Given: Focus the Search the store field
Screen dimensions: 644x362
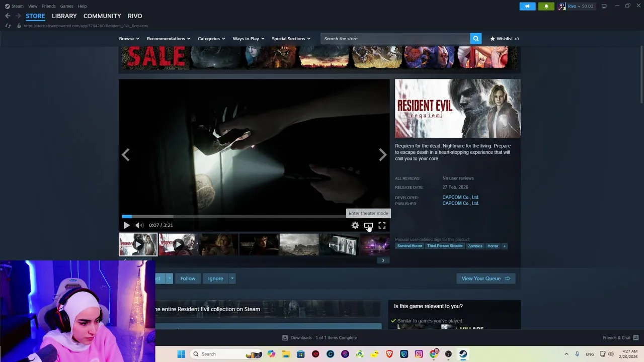Looking at the screenshot, I should click(395, 39).
